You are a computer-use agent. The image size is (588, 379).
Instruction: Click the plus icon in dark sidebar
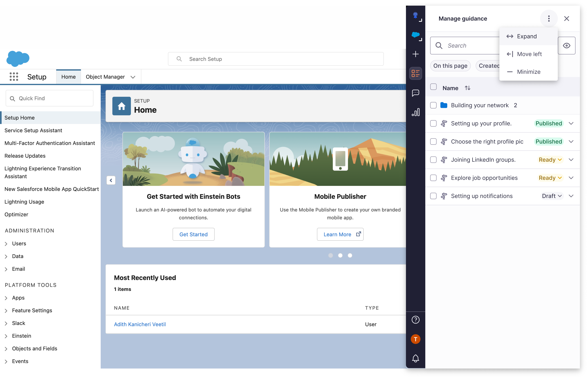(x=415, y=54)
